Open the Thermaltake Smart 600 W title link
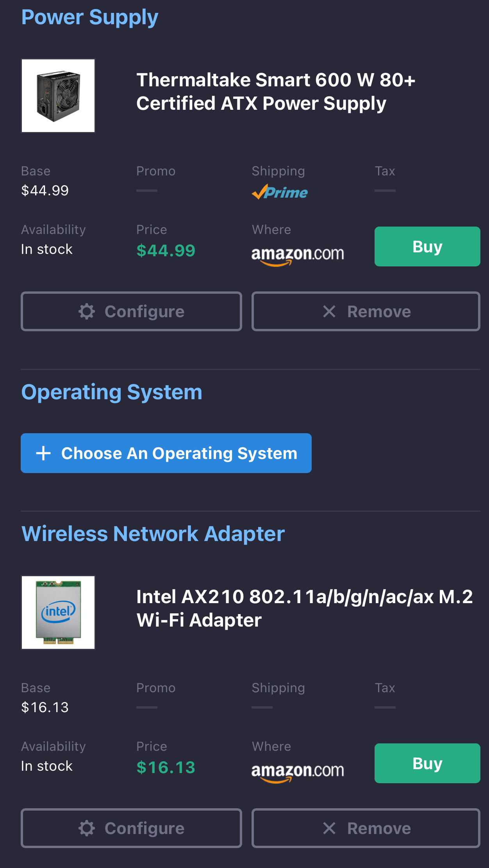The width and height of the screenshot is (489, 868). click(275, 92)
